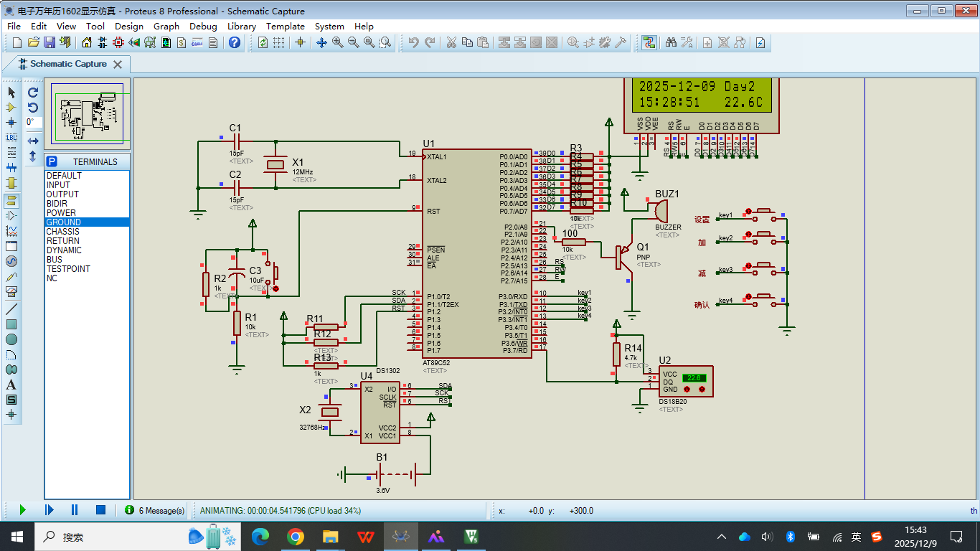Stop the simulation
This screenshot has height=551, width=980.
[x=100, y=510]
